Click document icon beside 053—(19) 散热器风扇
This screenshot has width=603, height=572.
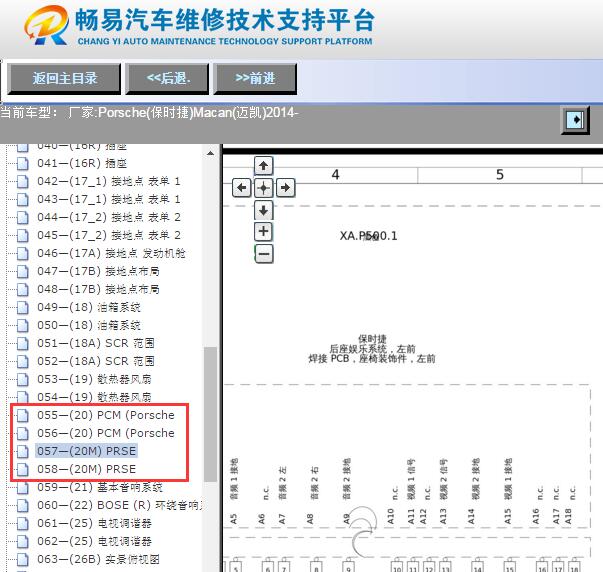pyautogui.click(x=23, y=379)
